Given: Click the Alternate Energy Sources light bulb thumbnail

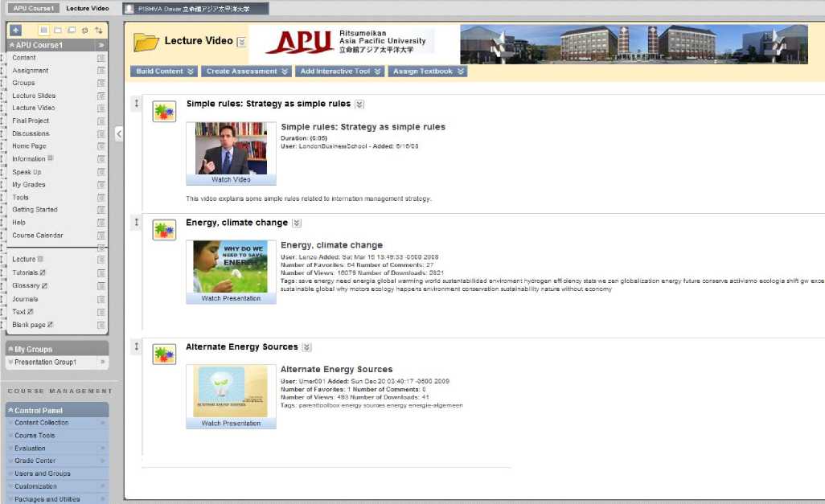Looking at the screenshot, I should 230,391.
